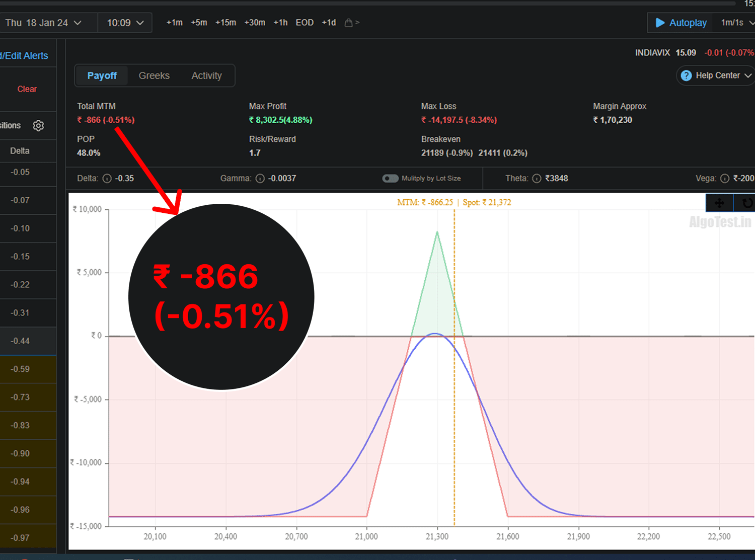Toggle Multiply by Lot Size switch
This screenshot has height=560, width=755.
(x=390, y=179)
